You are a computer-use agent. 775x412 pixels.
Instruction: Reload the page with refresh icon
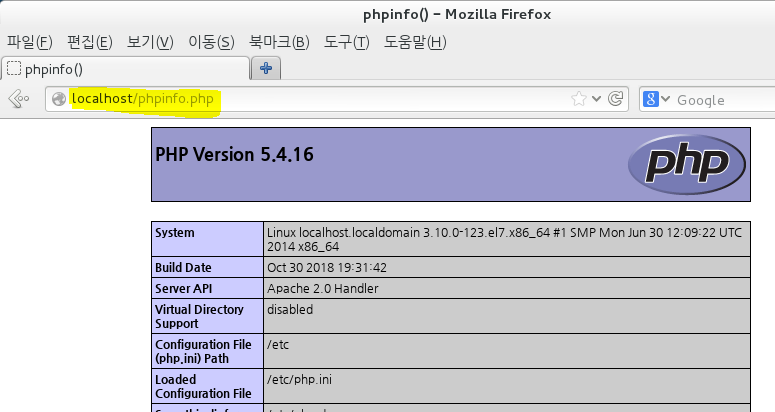point(615,99)
